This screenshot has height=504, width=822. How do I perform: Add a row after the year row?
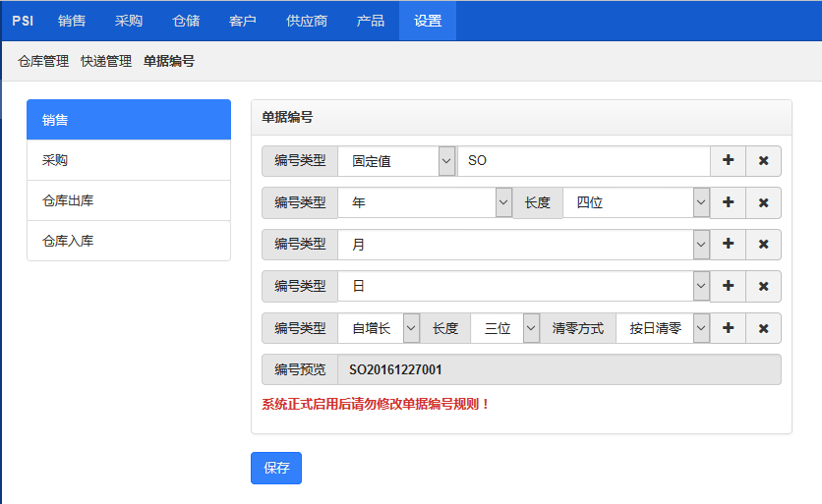point(728,202)
